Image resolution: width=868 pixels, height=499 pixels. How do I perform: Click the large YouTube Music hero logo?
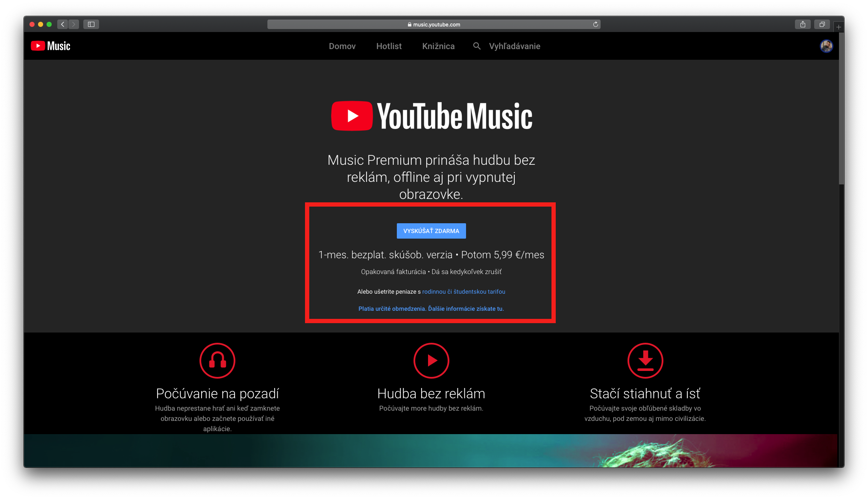(431, 116)
